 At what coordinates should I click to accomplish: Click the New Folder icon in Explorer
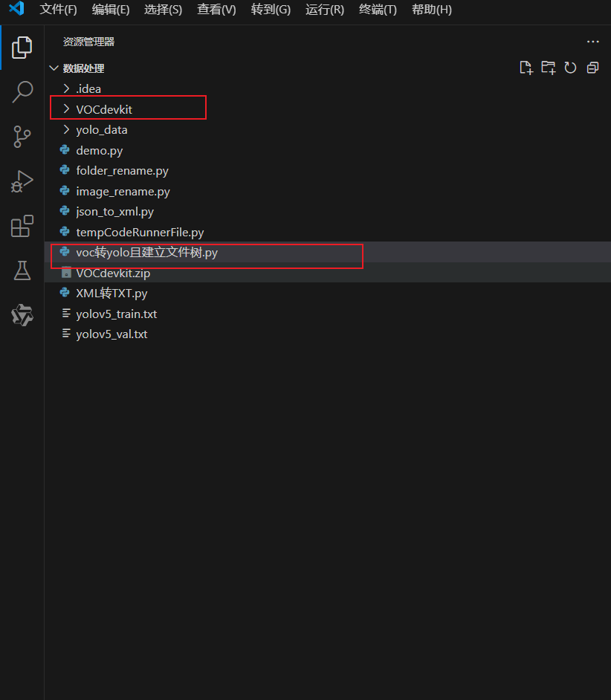pos(548,67)
